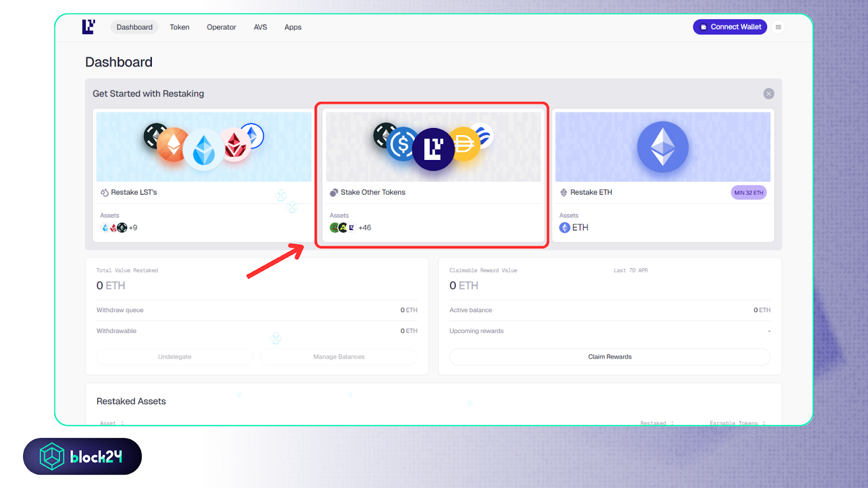
Task: Open the hamburger menu icon
Action: pos(778,27)
